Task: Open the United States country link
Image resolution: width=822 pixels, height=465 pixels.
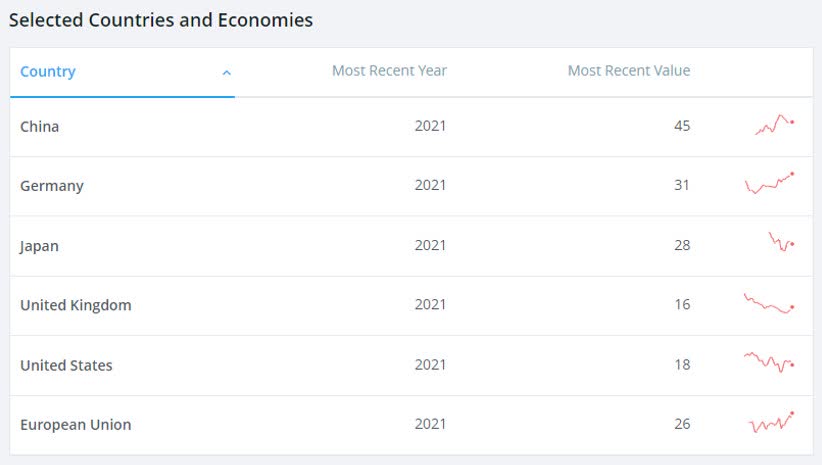Action: [x=66, y=365]
